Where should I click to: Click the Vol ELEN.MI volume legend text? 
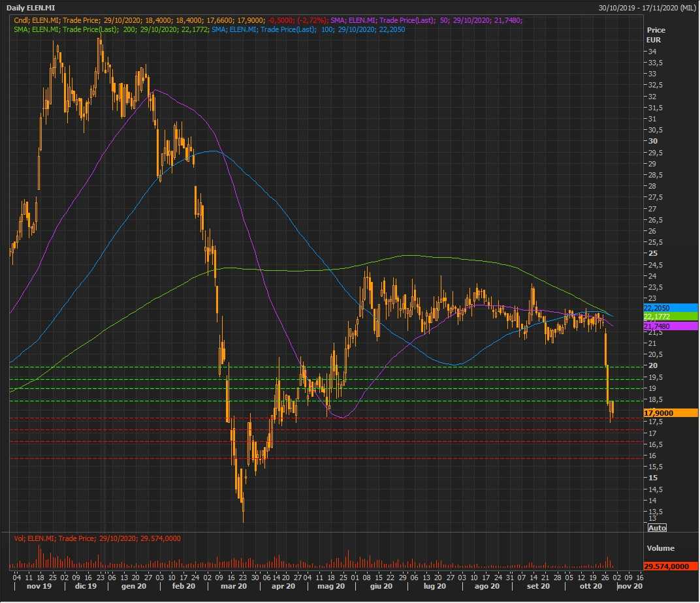pos(97,538)
